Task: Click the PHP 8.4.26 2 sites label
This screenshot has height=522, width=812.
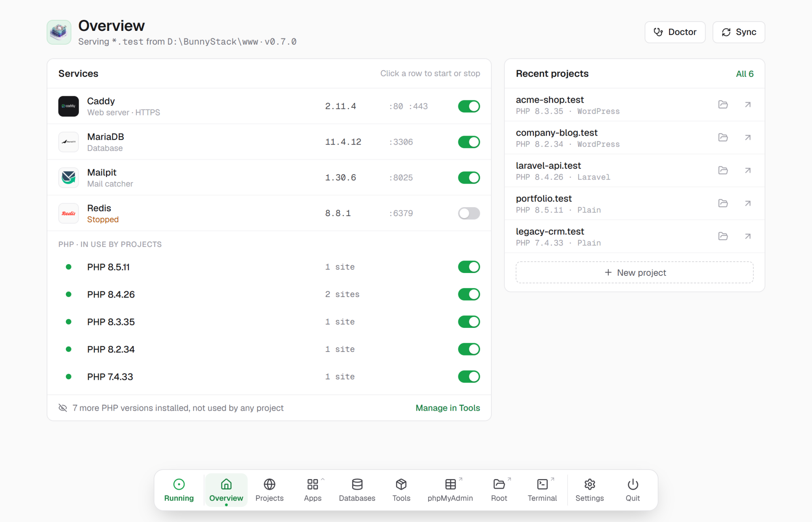Action: coord(342,294)
